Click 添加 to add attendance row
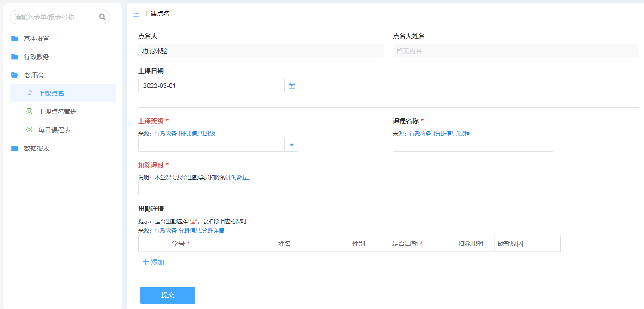 pos(154,262)
